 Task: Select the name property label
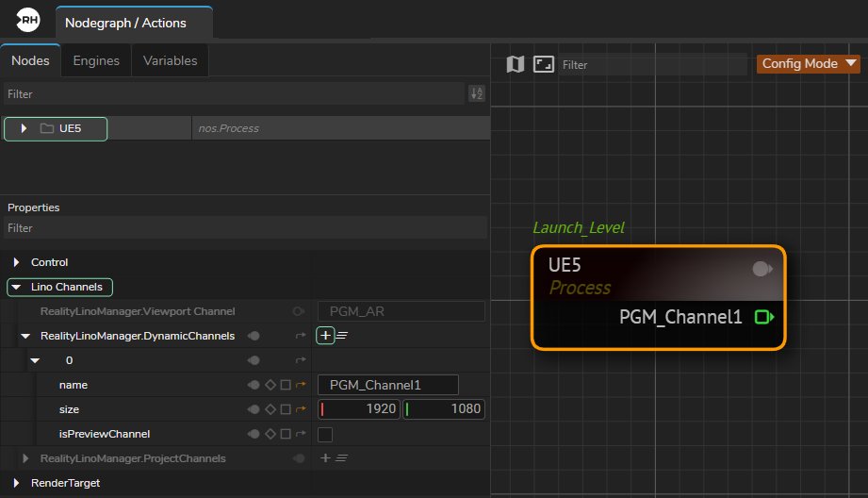coord(74,385)
